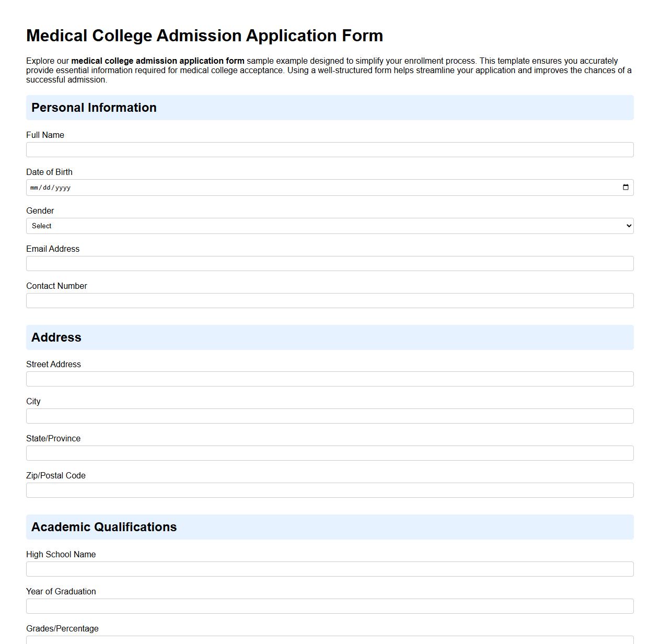Select the Street Address input box

(x=329, y=379)
